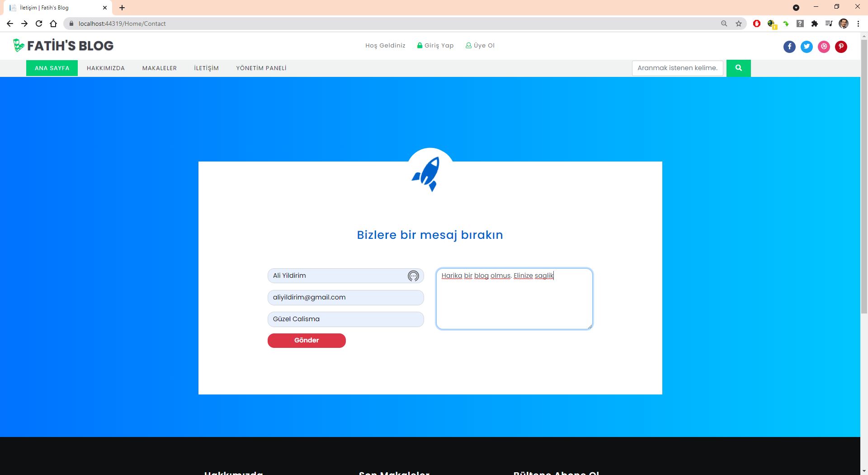The width and height of the screenshot is (868, 475).
Task: Submit the form with Gönder button
Action: [307, 340]
